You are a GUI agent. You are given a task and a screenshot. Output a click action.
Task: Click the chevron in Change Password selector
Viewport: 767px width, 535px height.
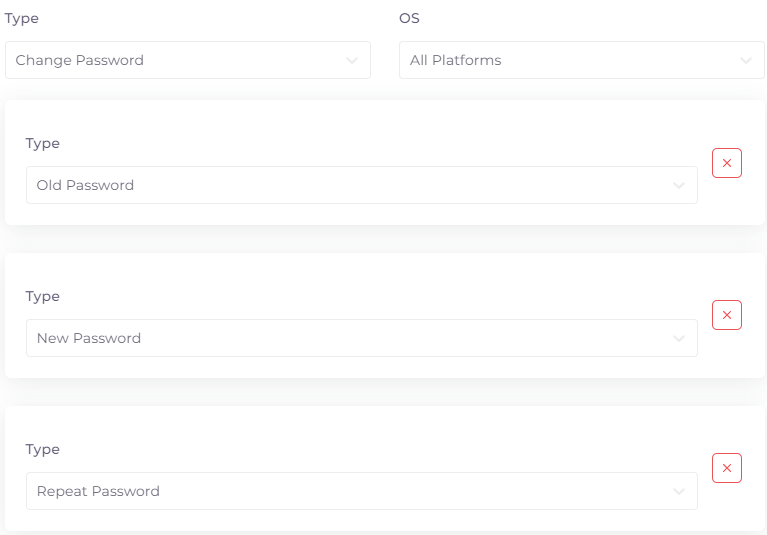pyautogui.click(x=352, y=60)
